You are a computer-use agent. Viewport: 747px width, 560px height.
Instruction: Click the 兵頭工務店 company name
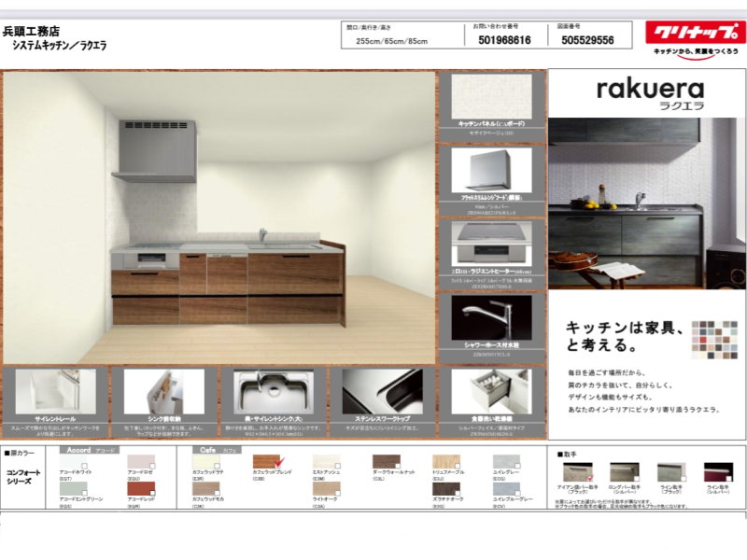31,32
